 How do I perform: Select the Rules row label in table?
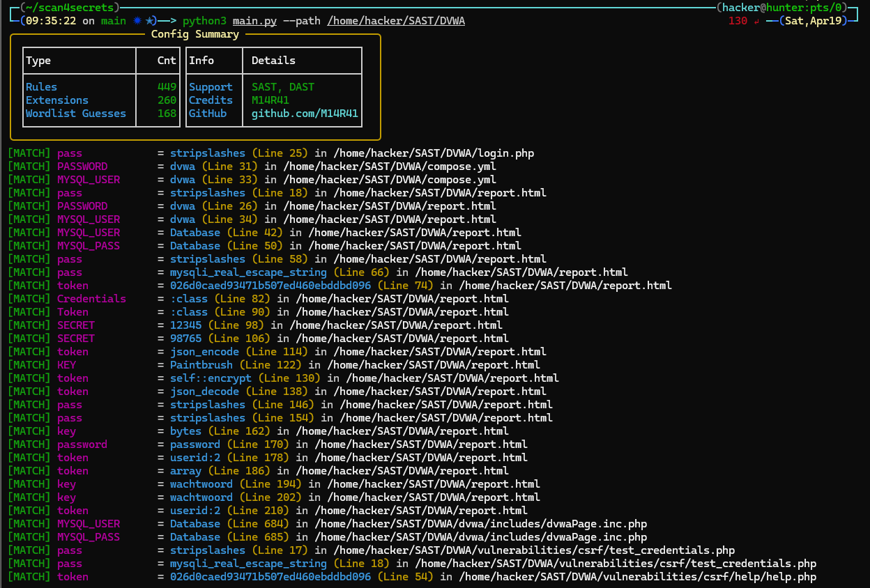coord(42,87)
